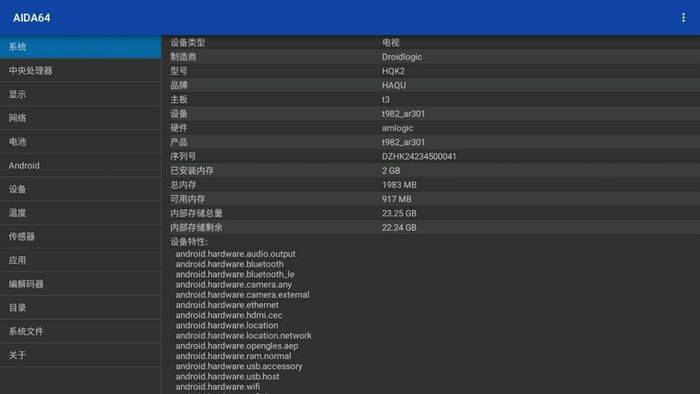Select the 系统 sidebar item
This screenshot has height=394, width=700.
(x=80, y=47)
